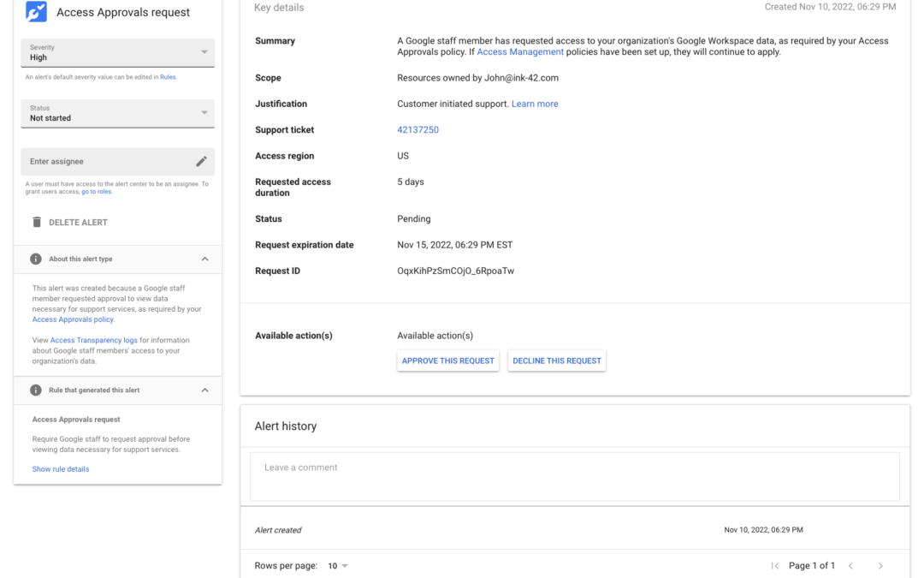924x578 pixels.
Task: Click the trash icon beside Delete Alert
Action: click(37, 223)
